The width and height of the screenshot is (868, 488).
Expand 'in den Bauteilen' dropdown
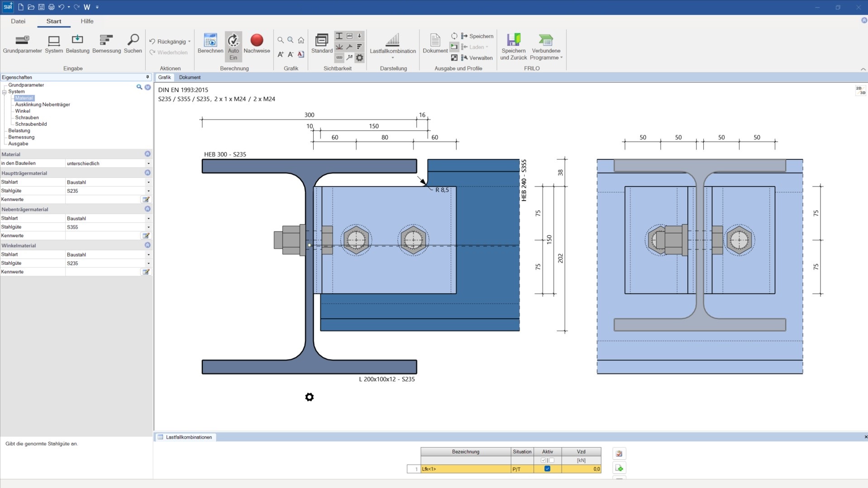pos(148,163)
